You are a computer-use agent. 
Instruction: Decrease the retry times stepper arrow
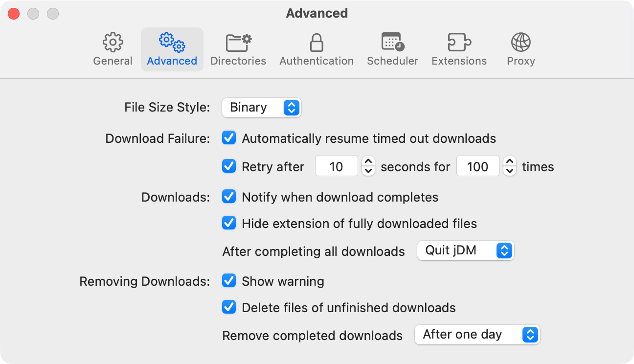click(x=510, y=171)
